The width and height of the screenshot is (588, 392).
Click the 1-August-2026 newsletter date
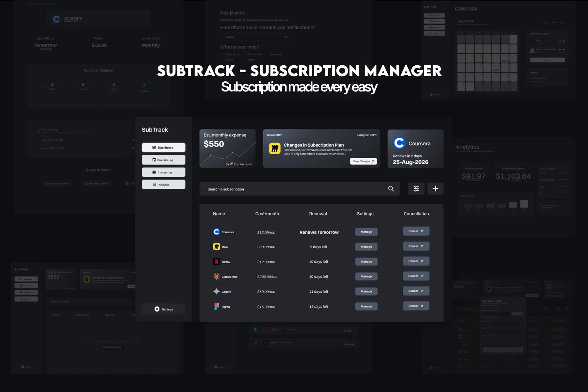click(366, 135)
